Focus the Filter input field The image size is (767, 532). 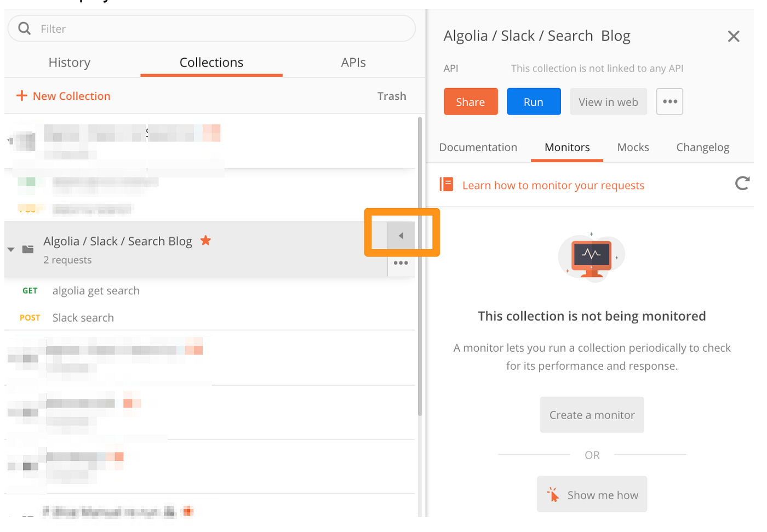211,28
